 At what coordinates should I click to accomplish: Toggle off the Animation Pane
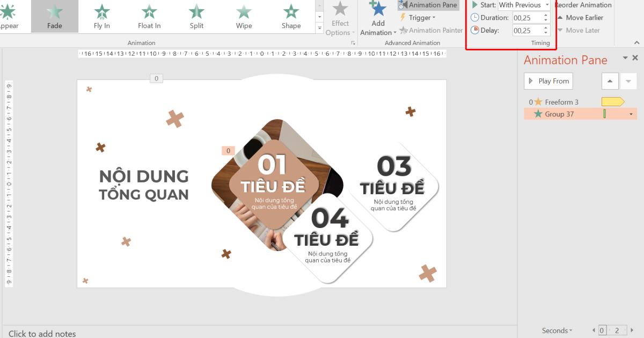428,5
